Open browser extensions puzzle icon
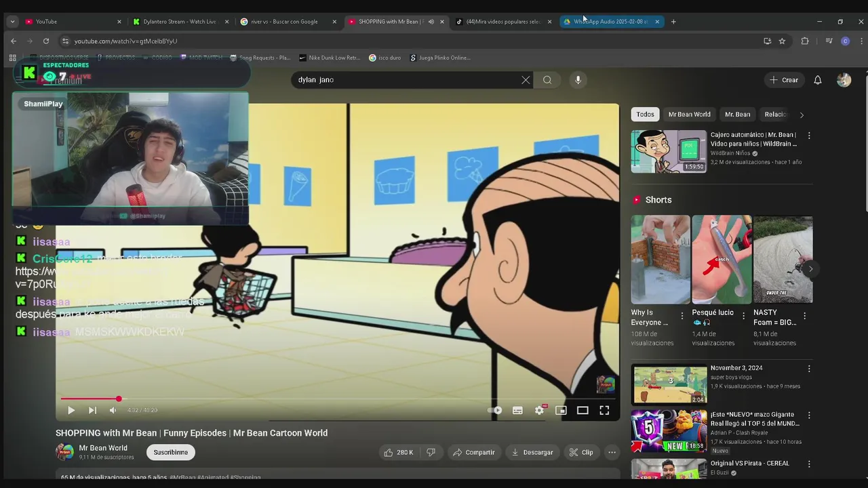 805,41
